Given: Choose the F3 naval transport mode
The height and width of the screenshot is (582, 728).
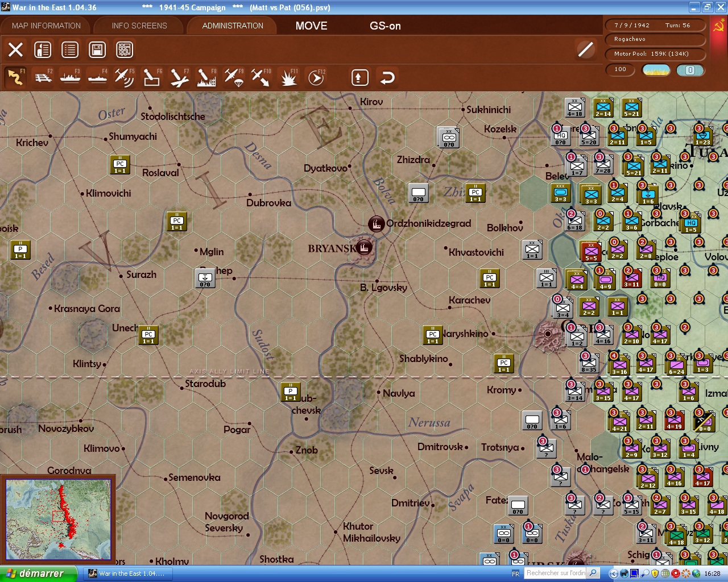Looking at the screenshot, I should [x=70, y=77].
